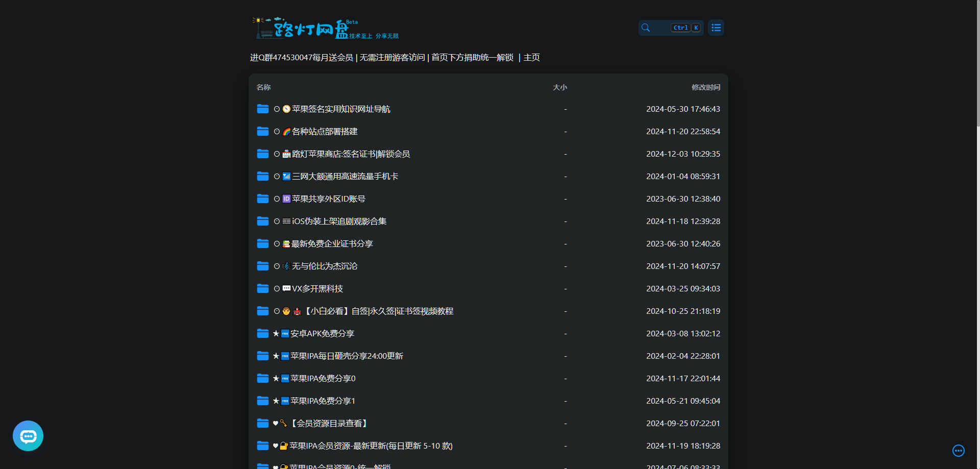Click folder icon of 安卓APK免费分享

point(263,333)
